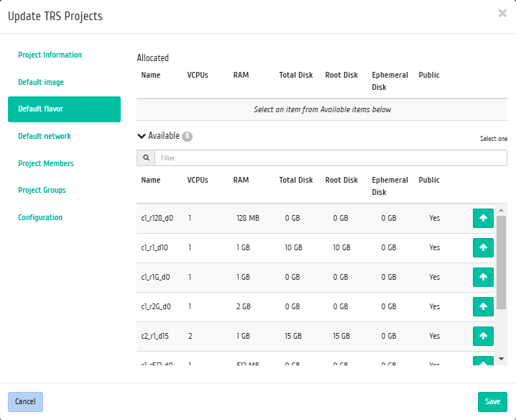The height and width of the screenshot is (420, 516).
Task: Open the Default image tab
Action: [41, 83]
